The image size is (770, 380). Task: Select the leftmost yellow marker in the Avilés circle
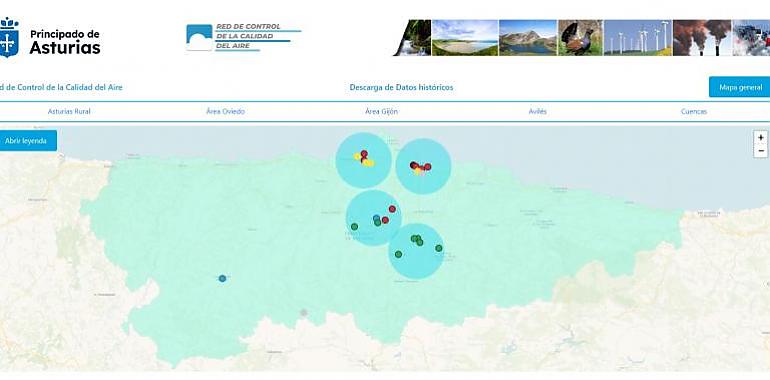(x=357, y=156)
